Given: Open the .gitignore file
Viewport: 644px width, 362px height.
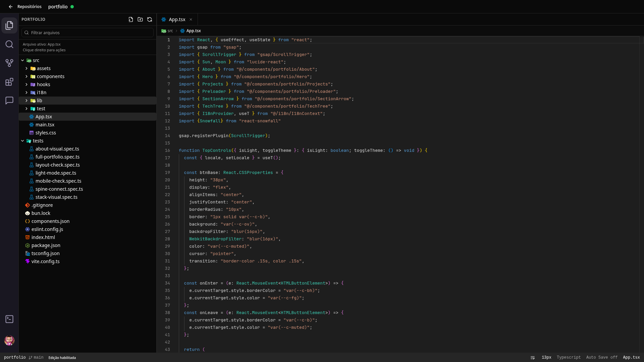Looking at the screenshot, I should pos(88,205).
